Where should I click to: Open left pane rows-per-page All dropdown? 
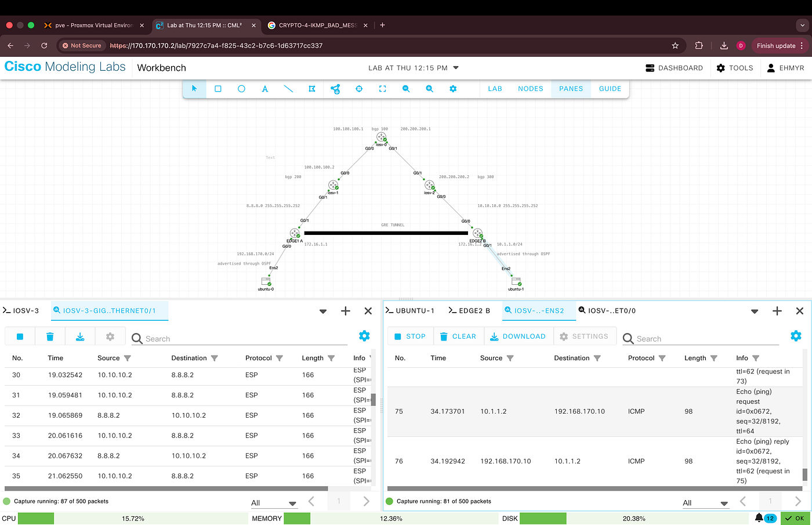coord(274,503)
